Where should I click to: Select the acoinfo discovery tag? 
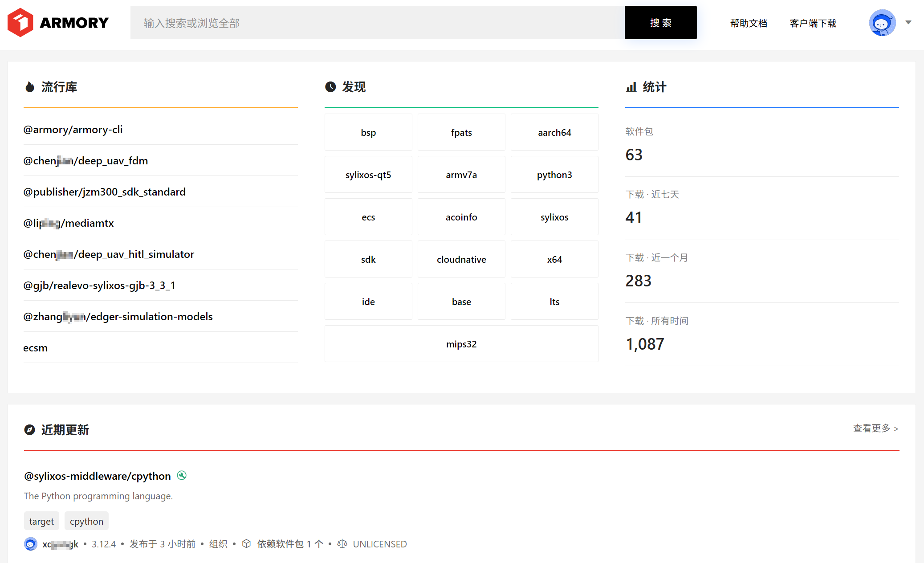click(x=461, y=217)
